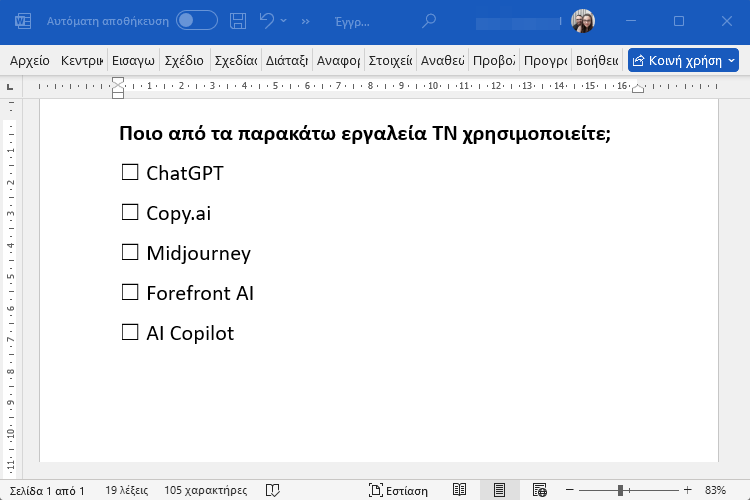Check the ChatGPT checkbox

click(x=130, y=172)
